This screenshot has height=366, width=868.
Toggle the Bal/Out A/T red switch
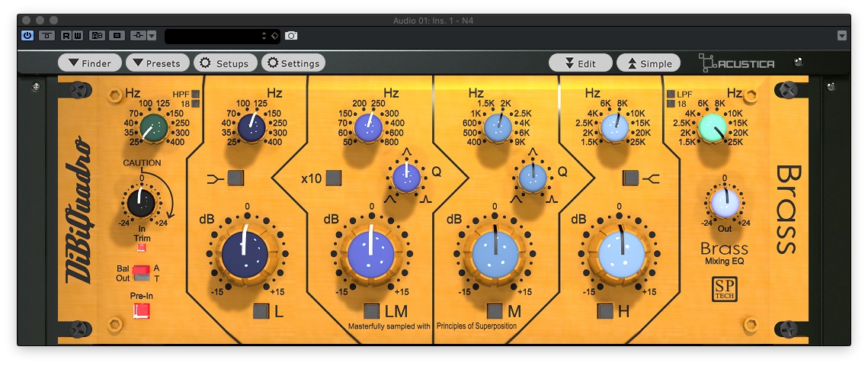point(141,273)
